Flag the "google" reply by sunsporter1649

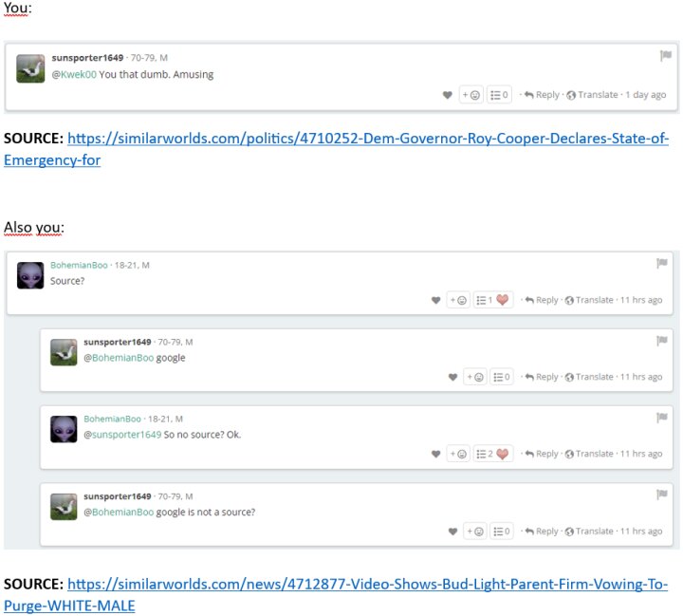(662, 340)
